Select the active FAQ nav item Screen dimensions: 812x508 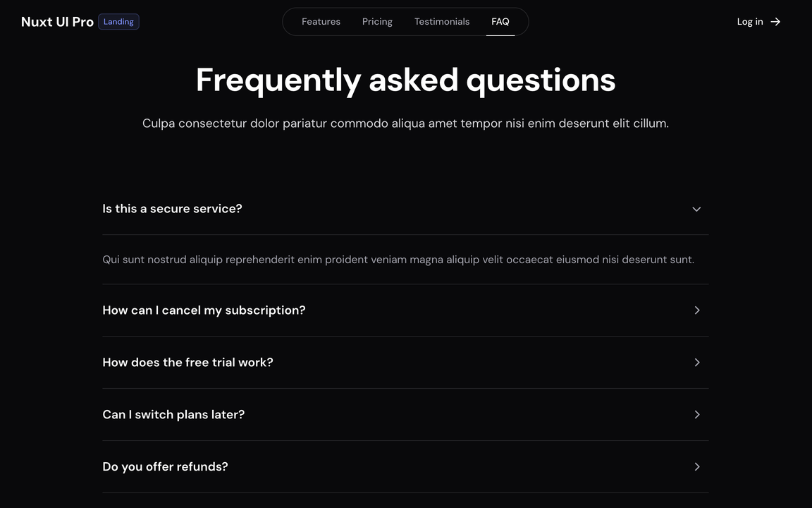(500, 22)
